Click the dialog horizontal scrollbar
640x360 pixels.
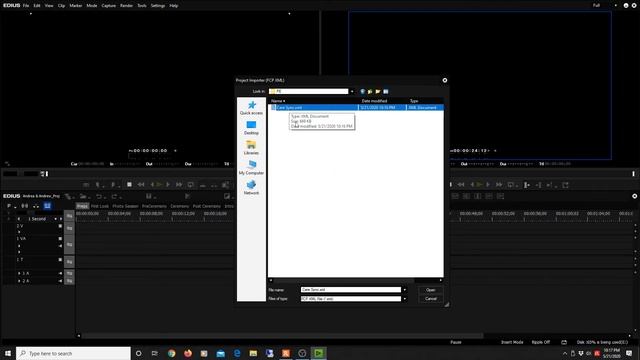tap(344, 280)
